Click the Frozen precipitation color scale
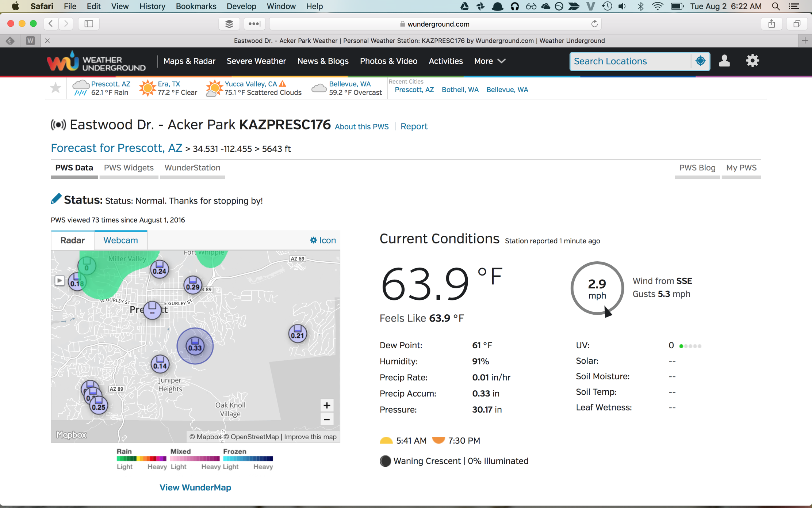Viewport: 812px width, 508px height. [x=248, y=458]
